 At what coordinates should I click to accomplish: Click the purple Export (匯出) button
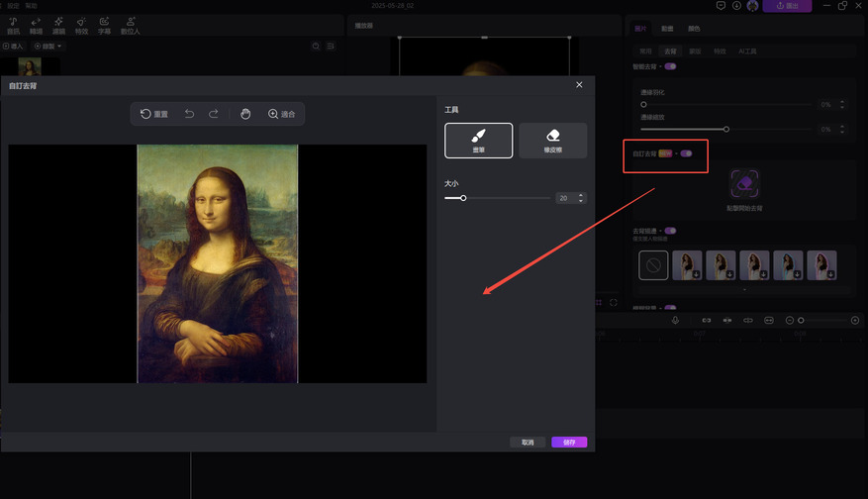pos(787,6)
